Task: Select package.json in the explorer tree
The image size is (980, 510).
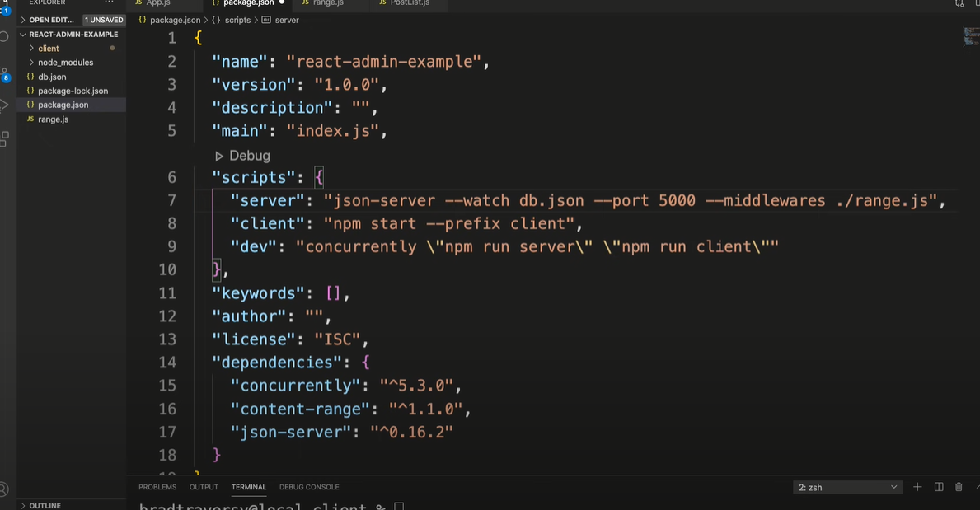Action: [63, 105]
